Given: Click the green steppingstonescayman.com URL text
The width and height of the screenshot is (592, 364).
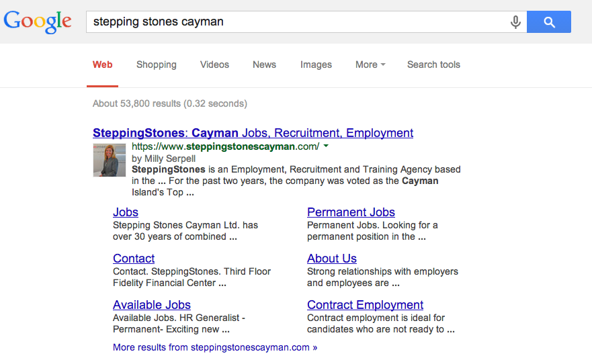Looking at the screenshot, I should (x=225, y=146).
